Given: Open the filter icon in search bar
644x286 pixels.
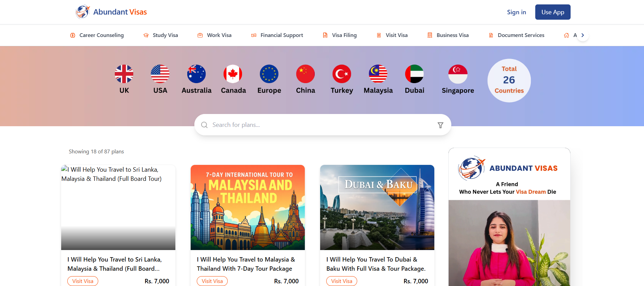Looking at the screenshot, I should pos(440,125).
